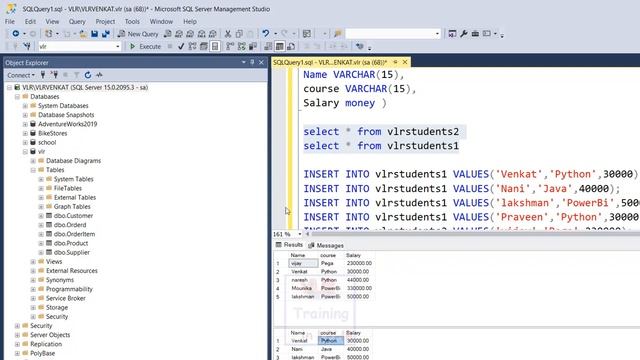
Task: Open the Window menu
Action: tap(161, 21)
